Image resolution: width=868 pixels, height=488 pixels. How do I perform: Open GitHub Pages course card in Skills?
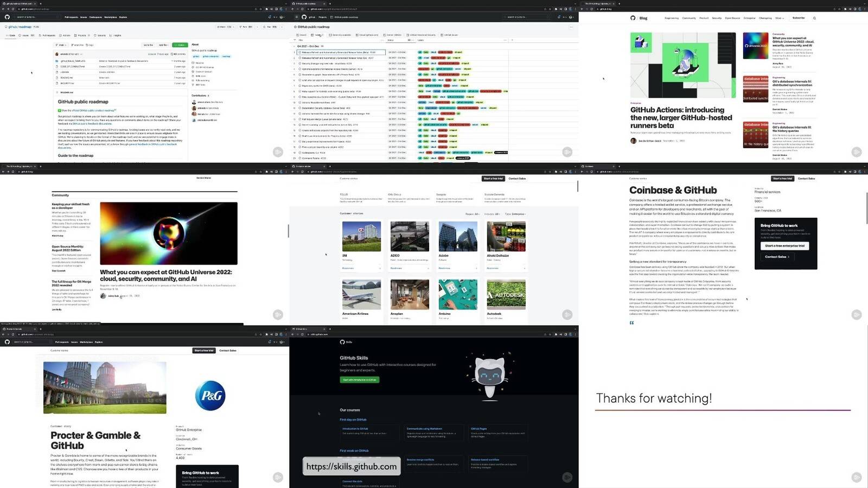pyautogui.click(x=499, y=433)
